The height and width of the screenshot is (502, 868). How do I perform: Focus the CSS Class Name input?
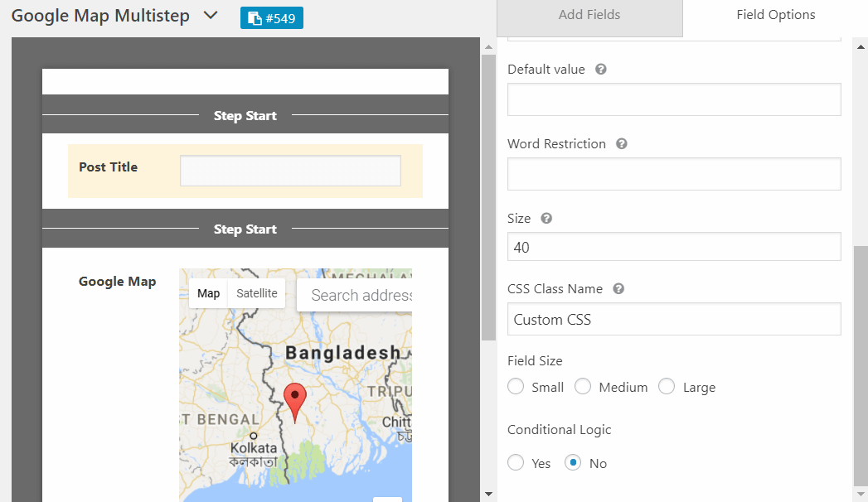click(674, 319)
